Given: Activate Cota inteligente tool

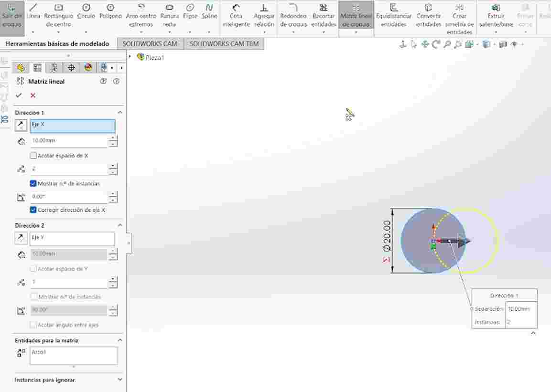Looking at the screenshot, I should point(236,15).
